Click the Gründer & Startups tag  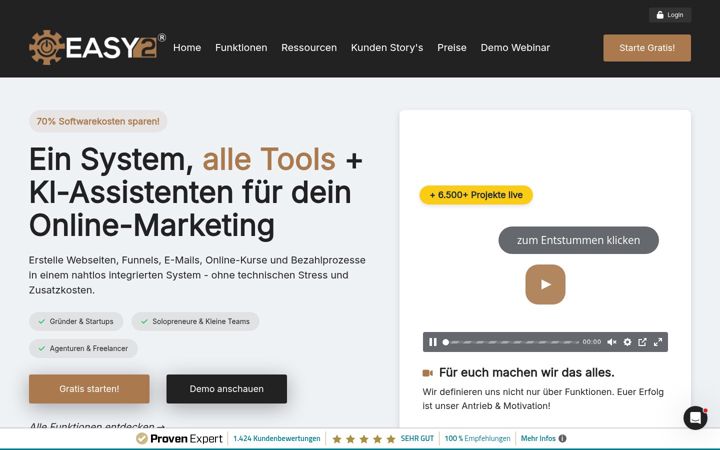(76, 321)
